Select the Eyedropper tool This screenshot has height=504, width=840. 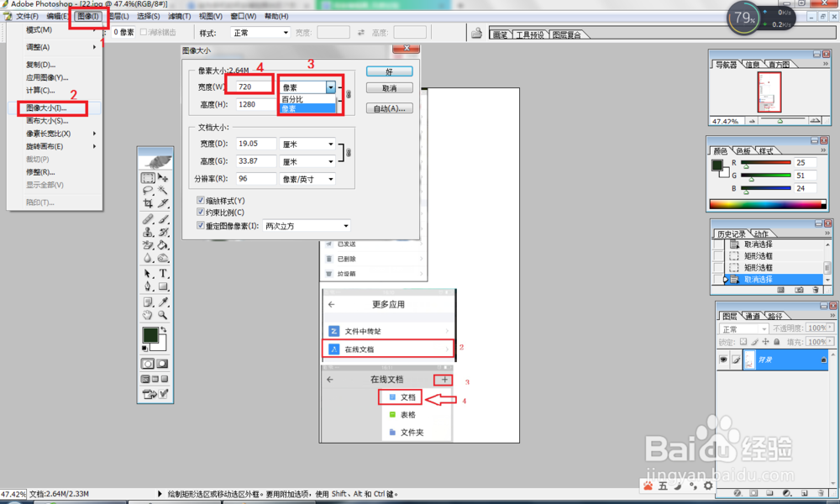coord(164,302)
